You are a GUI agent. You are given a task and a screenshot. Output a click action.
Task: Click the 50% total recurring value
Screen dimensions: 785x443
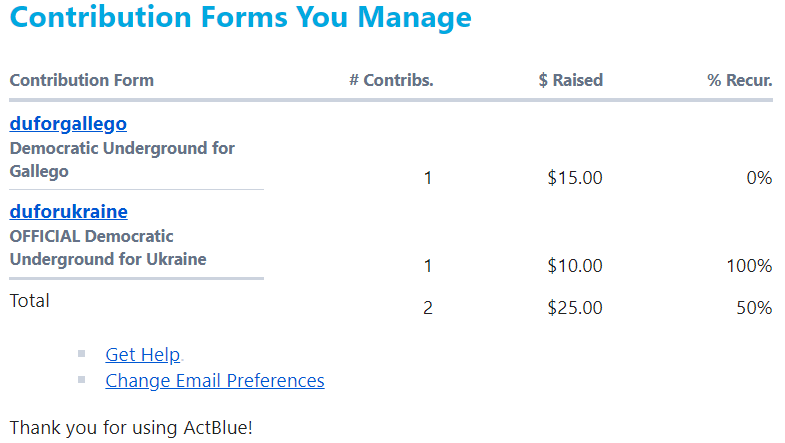[x=754, y=308]
